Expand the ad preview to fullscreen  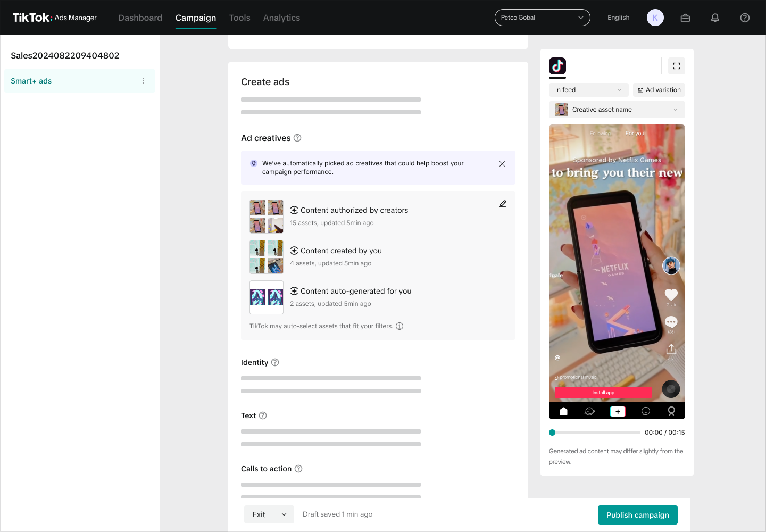point(677,66)
